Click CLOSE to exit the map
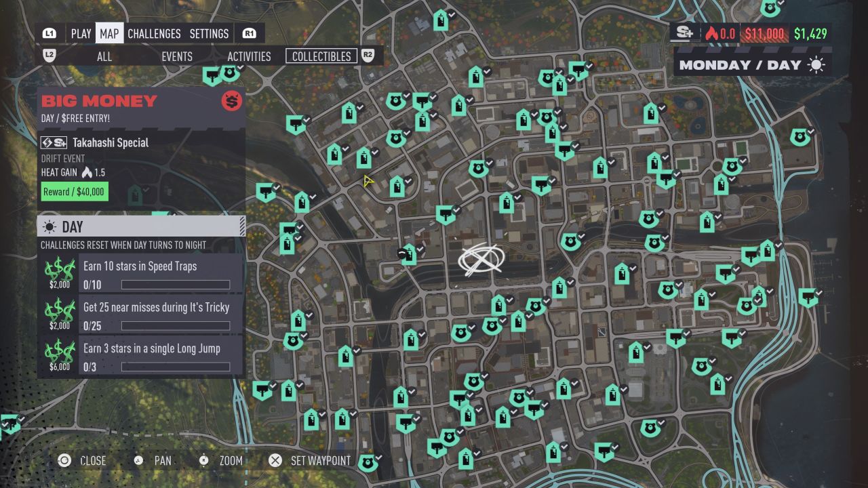Viewport: 868px width, 488px height. tap(94, 460)
